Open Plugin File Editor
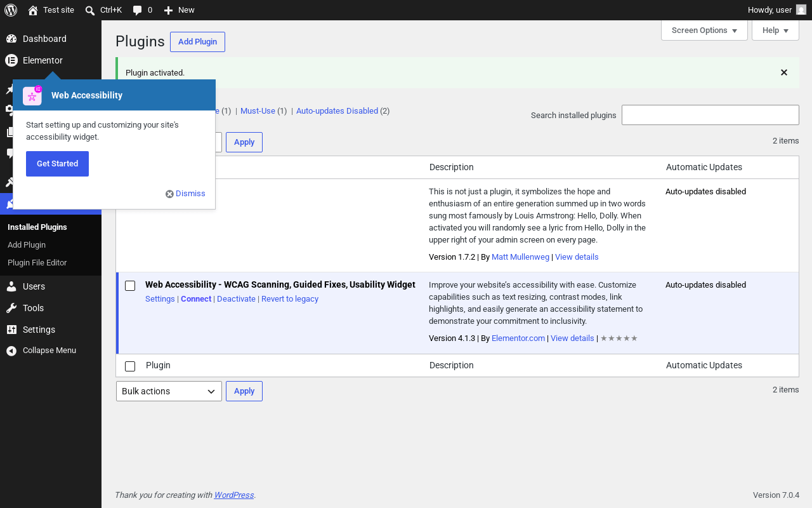 tap(37, 262)
